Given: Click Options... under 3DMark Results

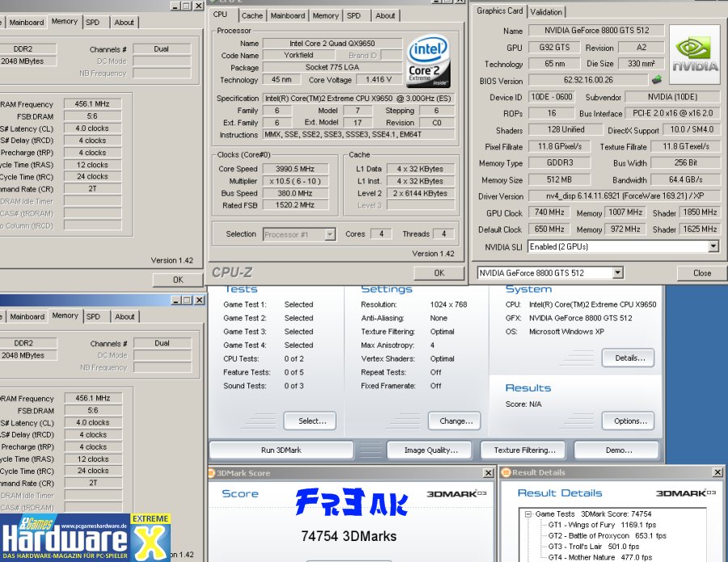Looking at the screenshot, I should (x=630, y=421).
